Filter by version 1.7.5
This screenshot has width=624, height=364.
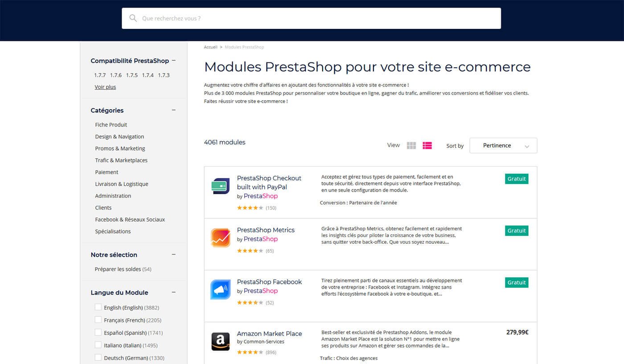pyautogui.click(x=132, y=75)
